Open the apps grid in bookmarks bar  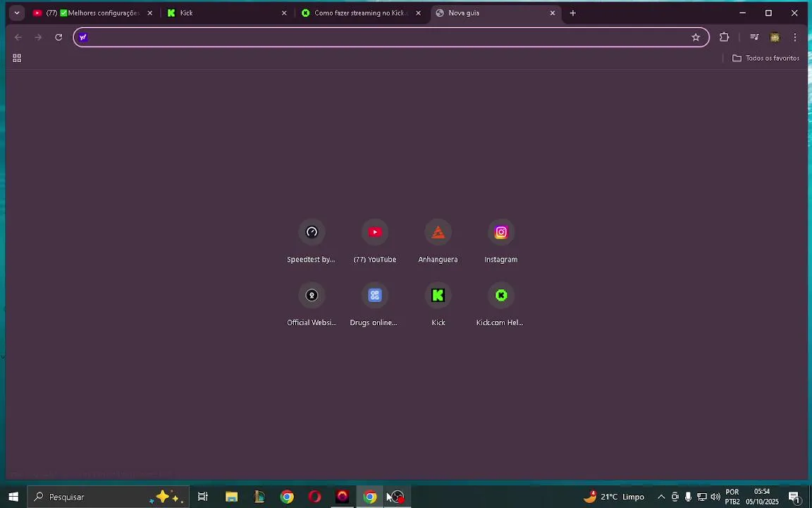coord(17,58)
